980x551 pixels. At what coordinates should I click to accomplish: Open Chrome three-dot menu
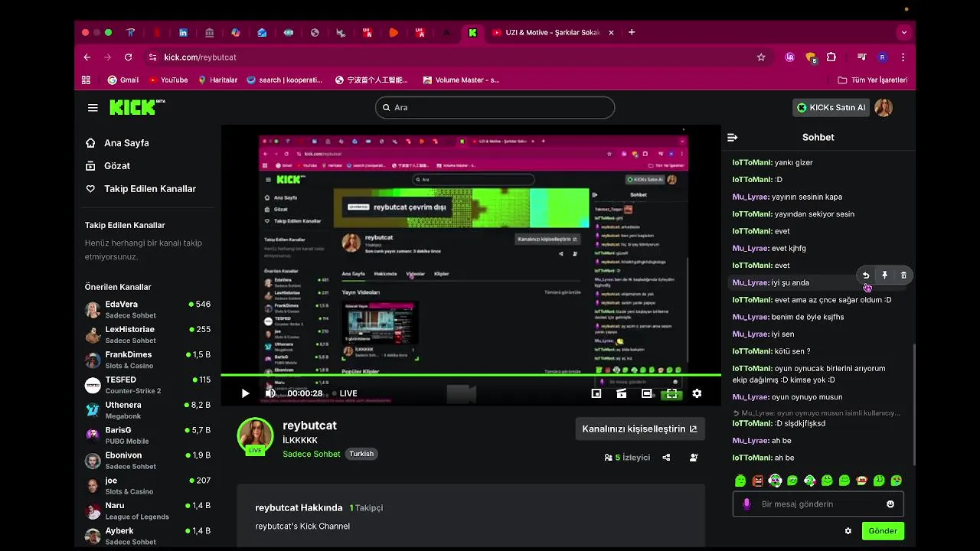[903, 57]
